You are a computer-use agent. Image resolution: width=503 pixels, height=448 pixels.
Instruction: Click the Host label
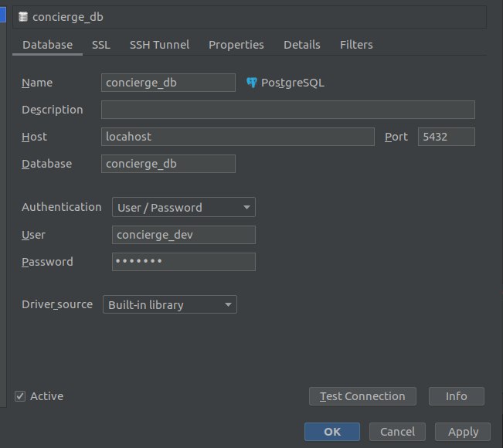(x=34, y=137)
